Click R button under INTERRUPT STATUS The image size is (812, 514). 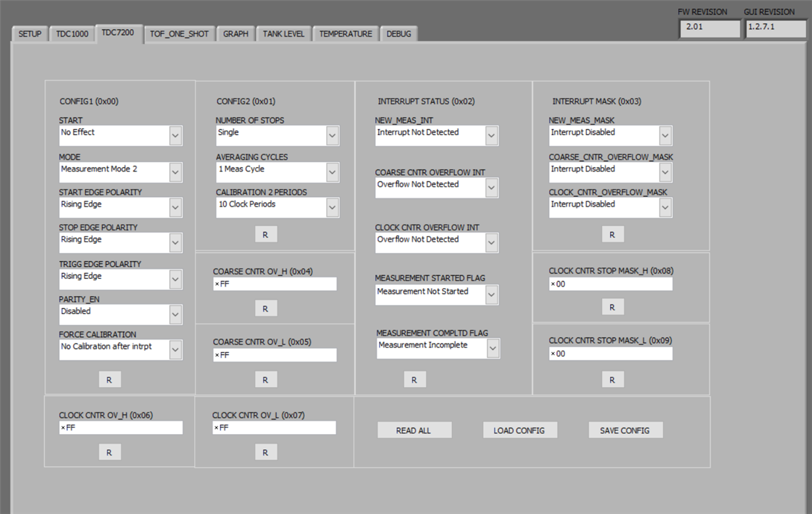pyautogui.click(x=415, y=379)
